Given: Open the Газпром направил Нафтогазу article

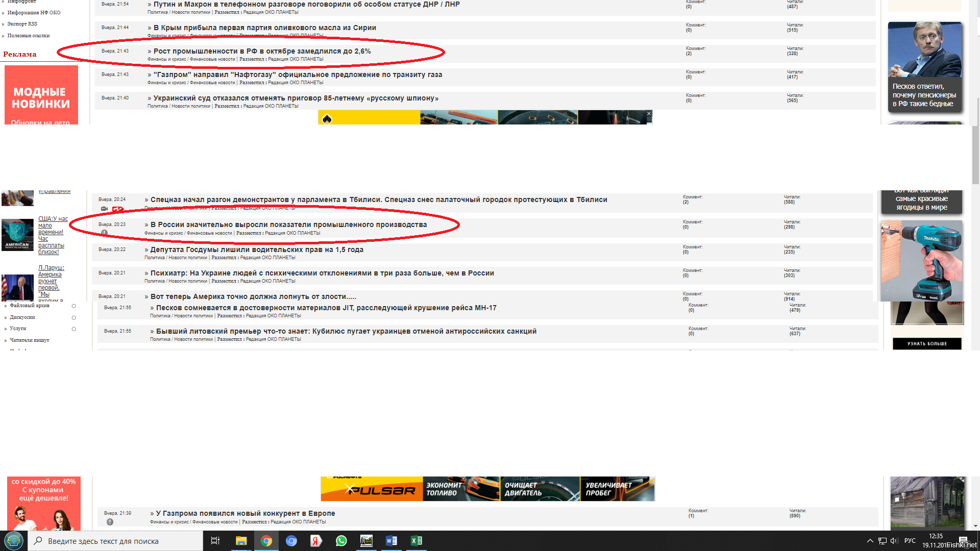Looking at the screenshot, I should (298, 74).
